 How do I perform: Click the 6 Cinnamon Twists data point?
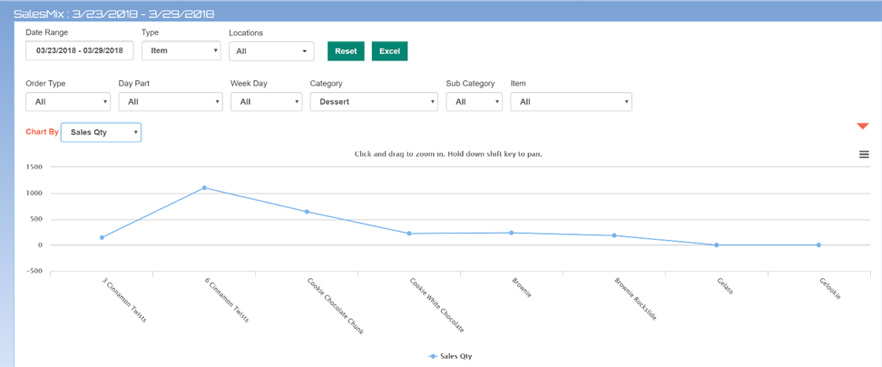coord(204,187)
